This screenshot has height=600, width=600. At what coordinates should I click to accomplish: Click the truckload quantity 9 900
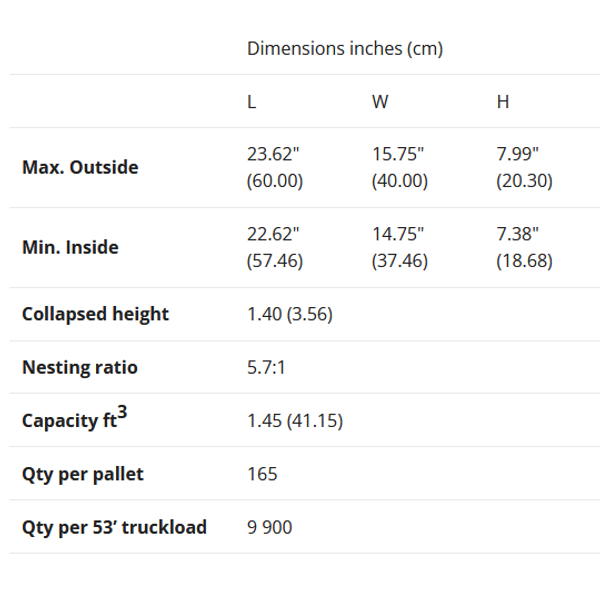pyautogui.click(x=269, y=527)
